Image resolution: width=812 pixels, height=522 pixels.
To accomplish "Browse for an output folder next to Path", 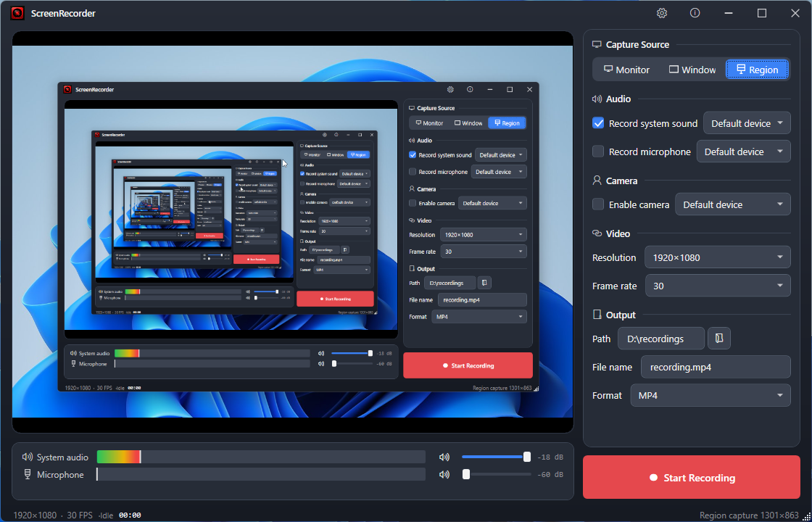I will click(719, 339).
